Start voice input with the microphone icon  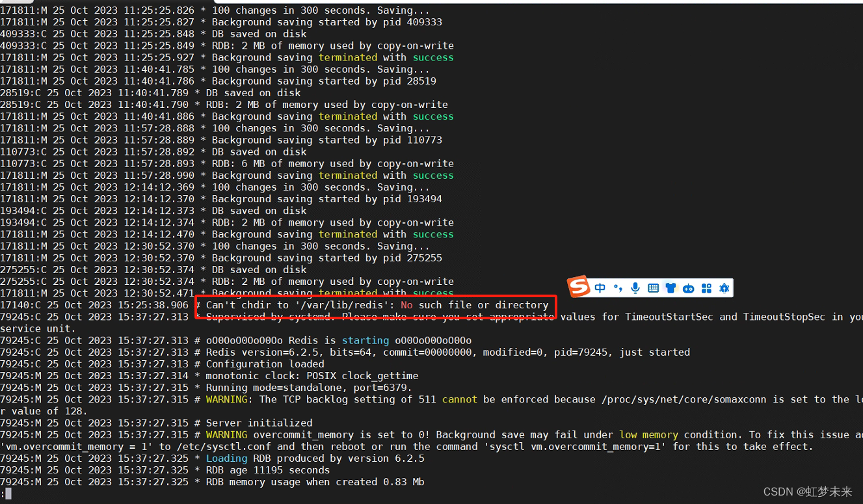click(635, 288)
